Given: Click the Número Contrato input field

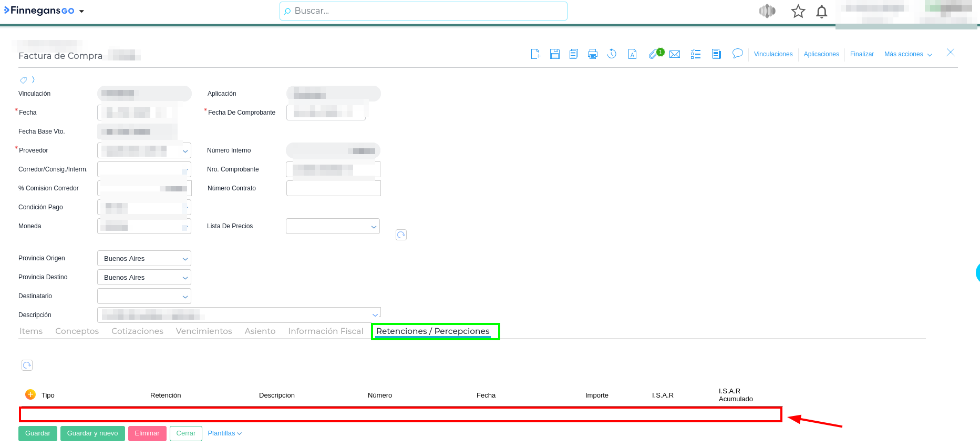Looking at the screenshot, I should tap(334, 188).
